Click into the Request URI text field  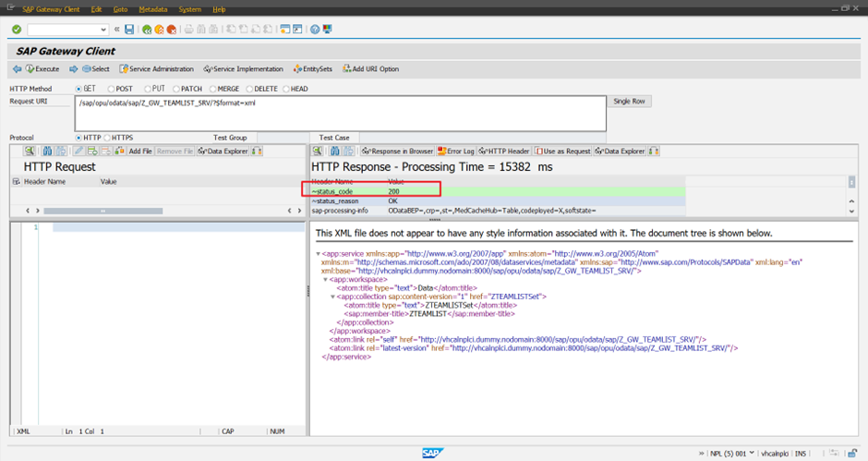point(341,114)
